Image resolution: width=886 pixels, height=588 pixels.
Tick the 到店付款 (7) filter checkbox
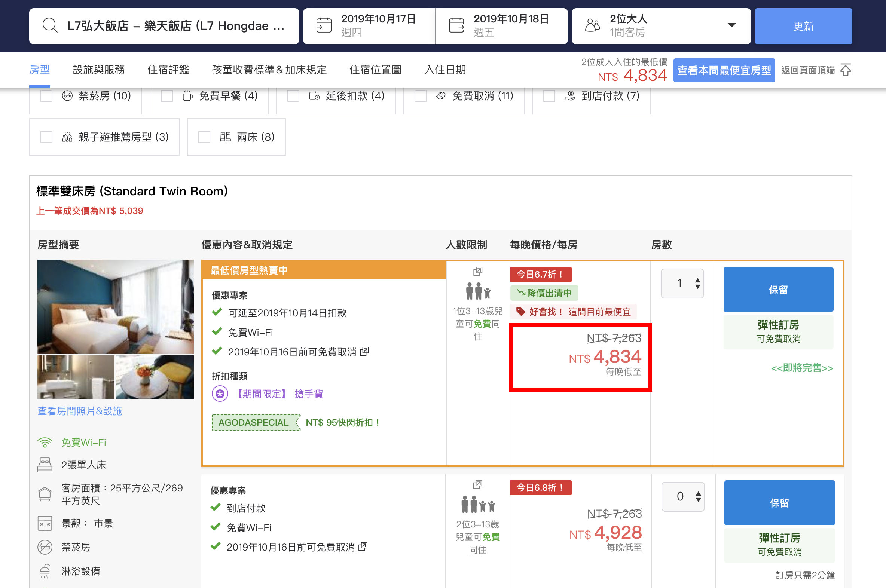pyautogui.click(x=549, y=96)
